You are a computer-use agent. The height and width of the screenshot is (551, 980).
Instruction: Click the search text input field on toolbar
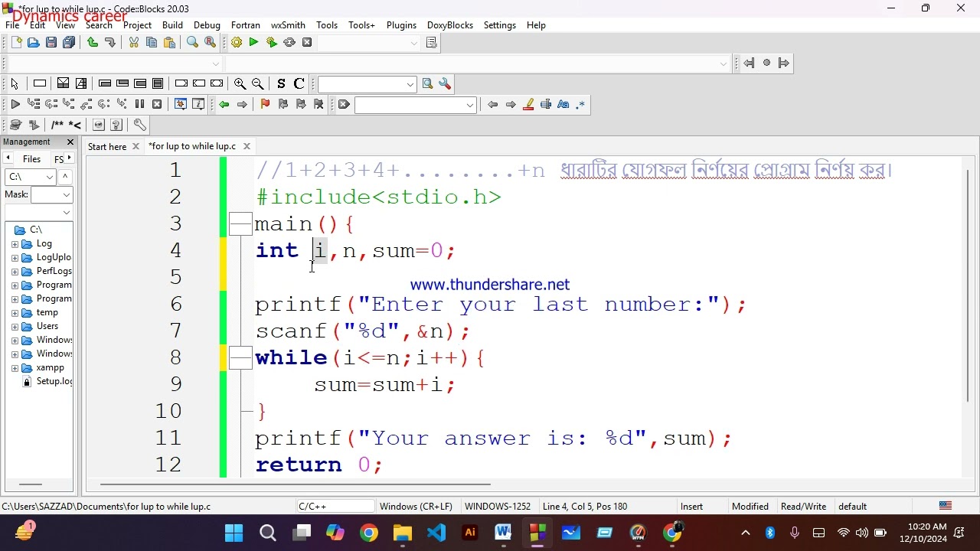tap(415, 105)
